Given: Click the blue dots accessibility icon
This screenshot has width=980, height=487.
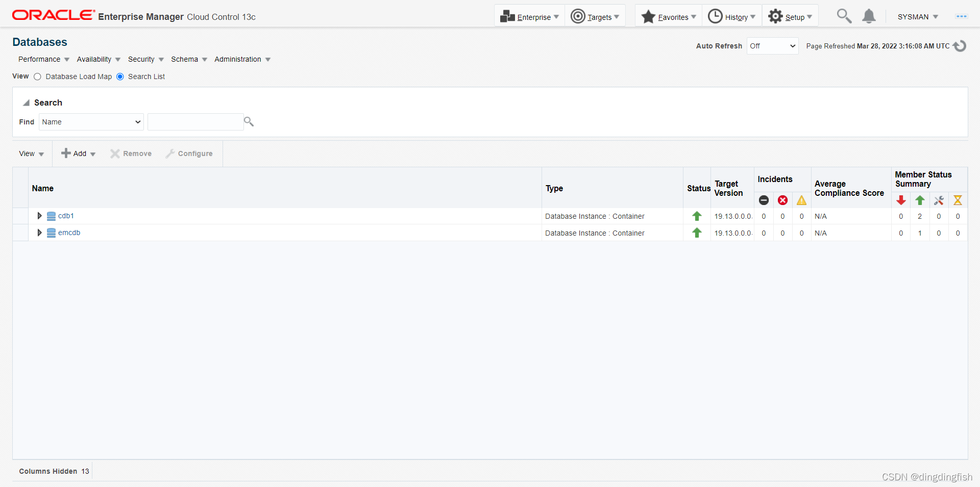Looking at the screenshot, I should tap(962, 16).
